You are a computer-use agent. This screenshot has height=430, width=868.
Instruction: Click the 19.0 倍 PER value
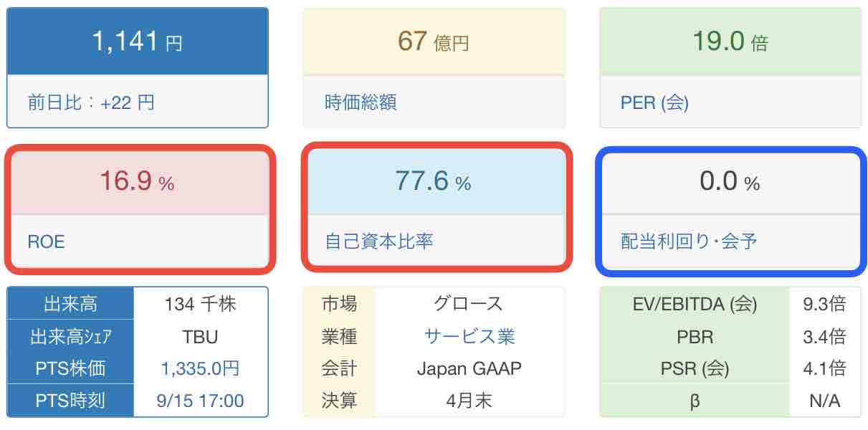730,41
